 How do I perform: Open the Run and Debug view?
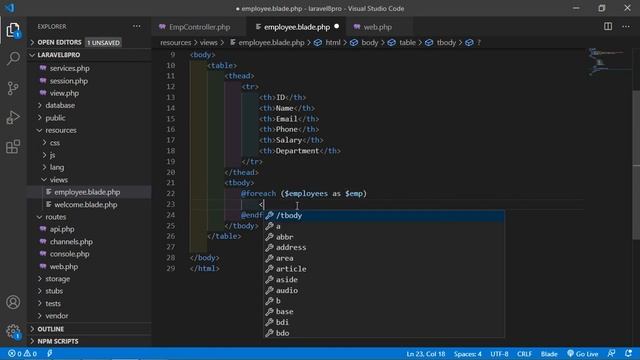coord(13,118)
